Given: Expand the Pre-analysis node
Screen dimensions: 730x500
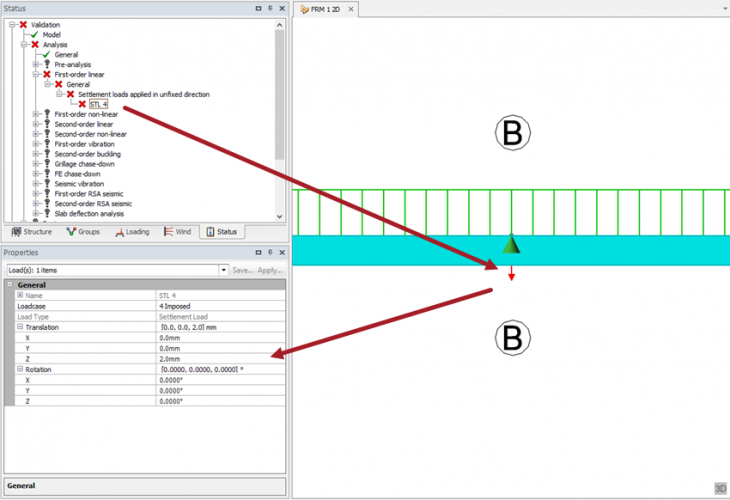Looking at the screenshot, I should coord(36,64).
